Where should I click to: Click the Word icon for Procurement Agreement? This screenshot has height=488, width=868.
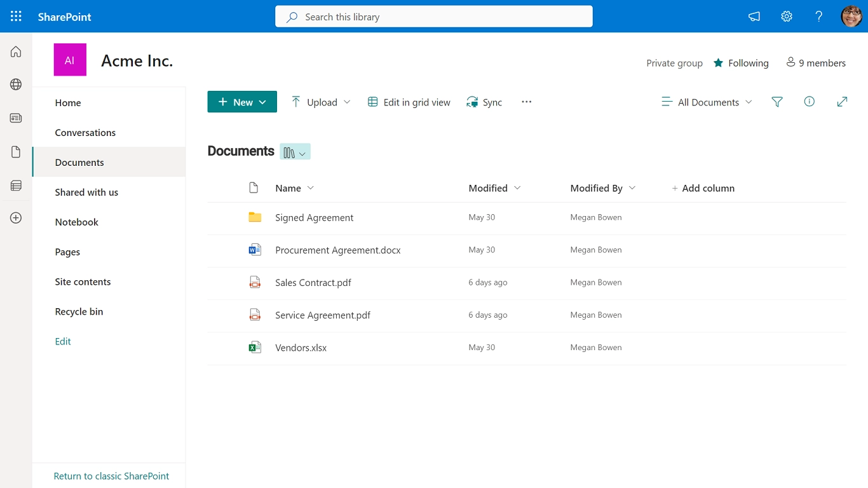point(255,250)
